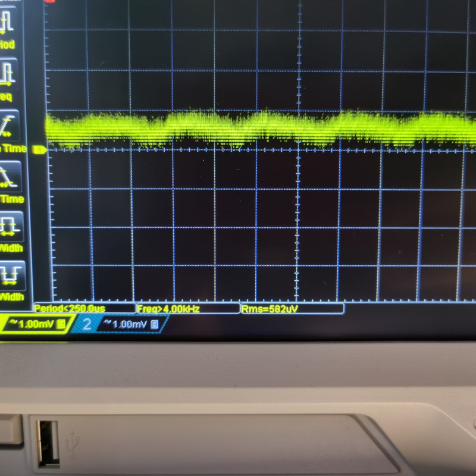Viewport: 476px width, 476px height.
Task: Click channel 1 AC coupling symbol
Action: click(x=13, y=322)
